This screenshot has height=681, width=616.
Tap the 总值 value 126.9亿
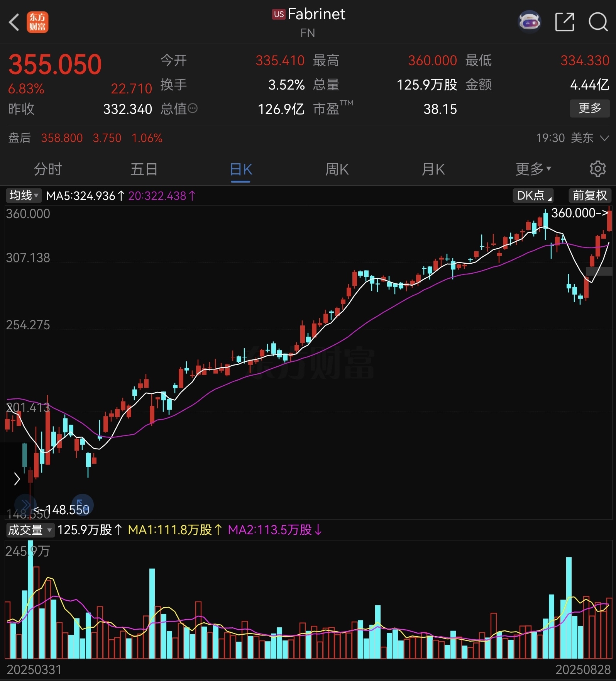[281, 109]
